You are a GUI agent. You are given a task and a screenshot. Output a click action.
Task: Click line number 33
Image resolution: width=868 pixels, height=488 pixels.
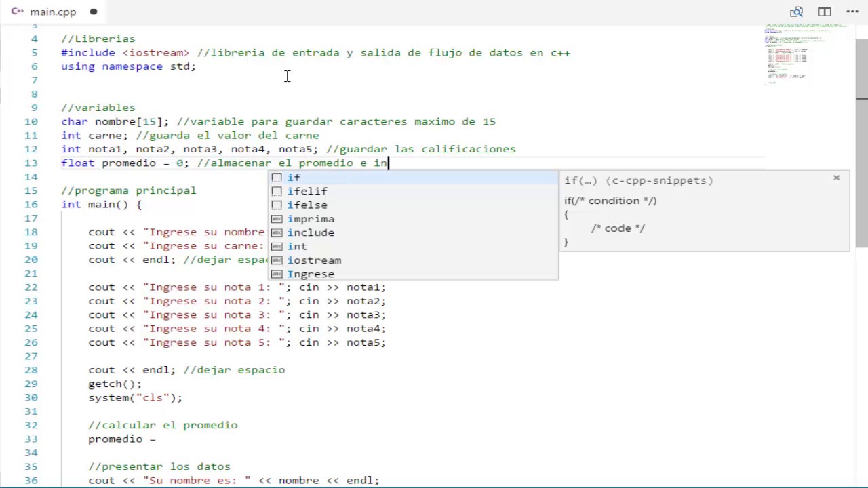tap(31, 439)
